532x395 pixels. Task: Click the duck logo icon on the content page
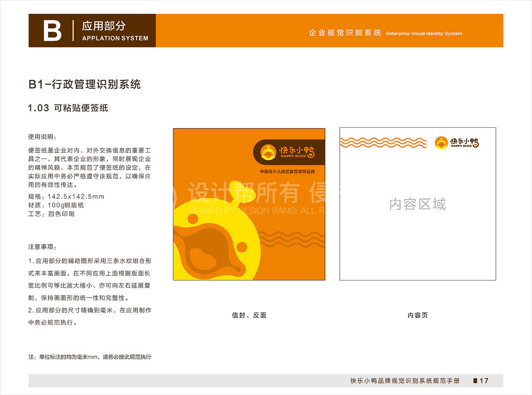[441, 143]
